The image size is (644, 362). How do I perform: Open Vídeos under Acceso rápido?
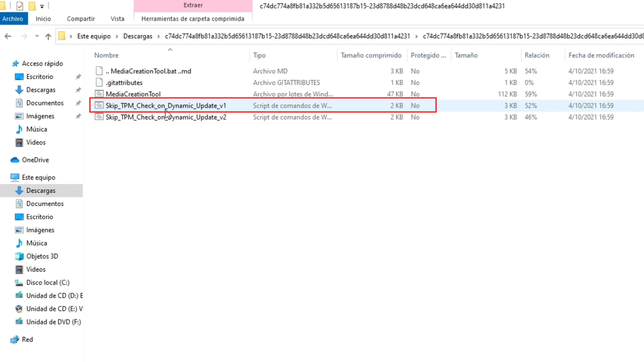pyautogui.click(x=36, y=142)
